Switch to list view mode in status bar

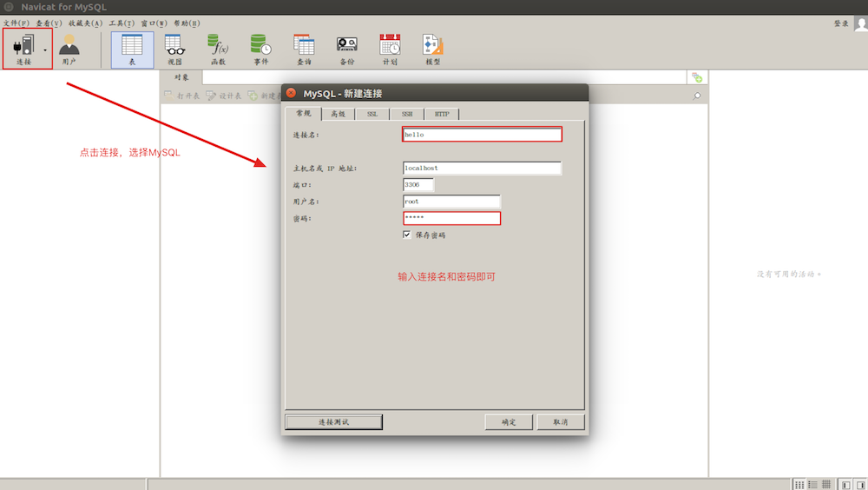(x=813, y=484)
